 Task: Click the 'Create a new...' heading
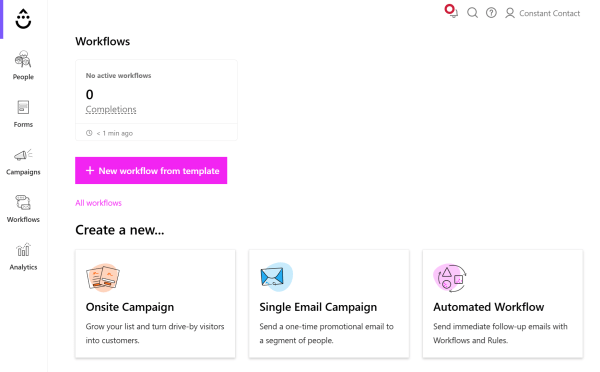click(119, 230)
